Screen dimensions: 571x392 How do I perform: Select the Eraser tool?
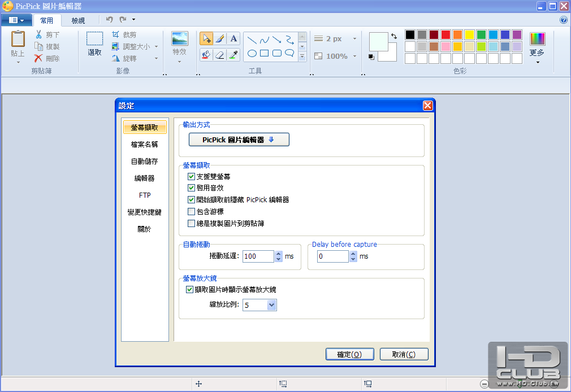220,55
